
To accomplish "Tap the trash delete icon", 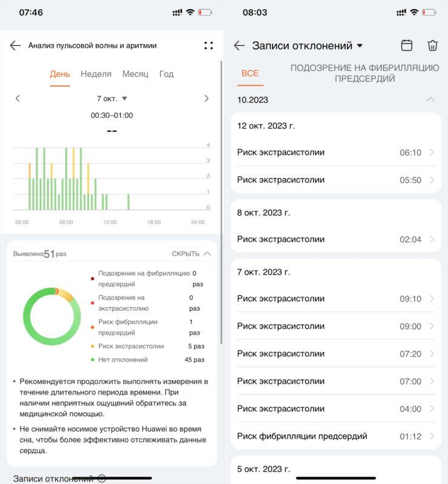I will [x=432, y=45].
